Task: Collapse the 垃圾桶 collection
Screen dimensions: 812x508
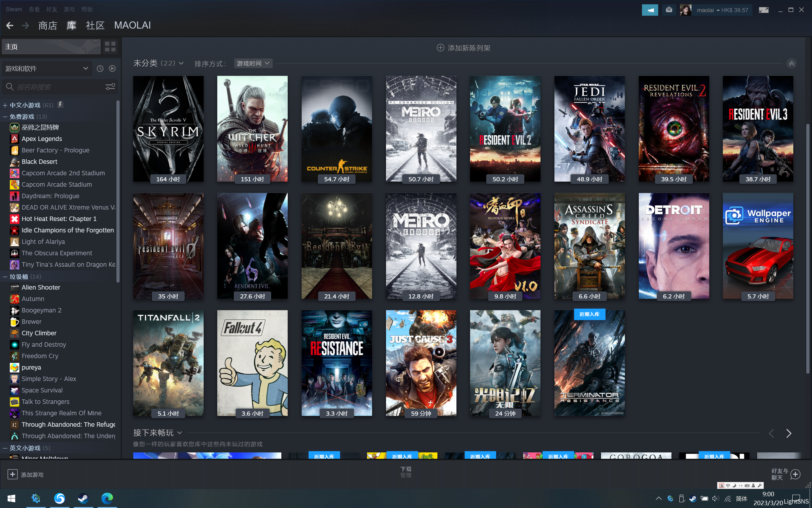Action: [x=5, y=277]
